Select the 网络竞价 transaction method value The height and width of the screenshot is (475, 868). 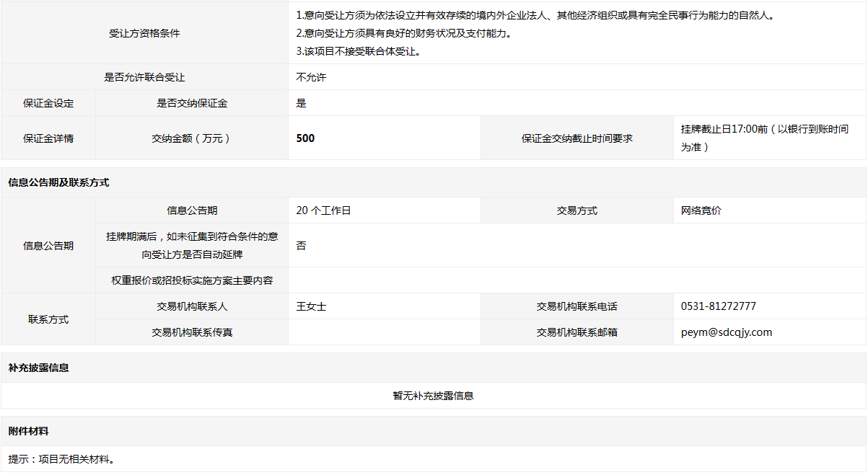(x=701, y=210)
